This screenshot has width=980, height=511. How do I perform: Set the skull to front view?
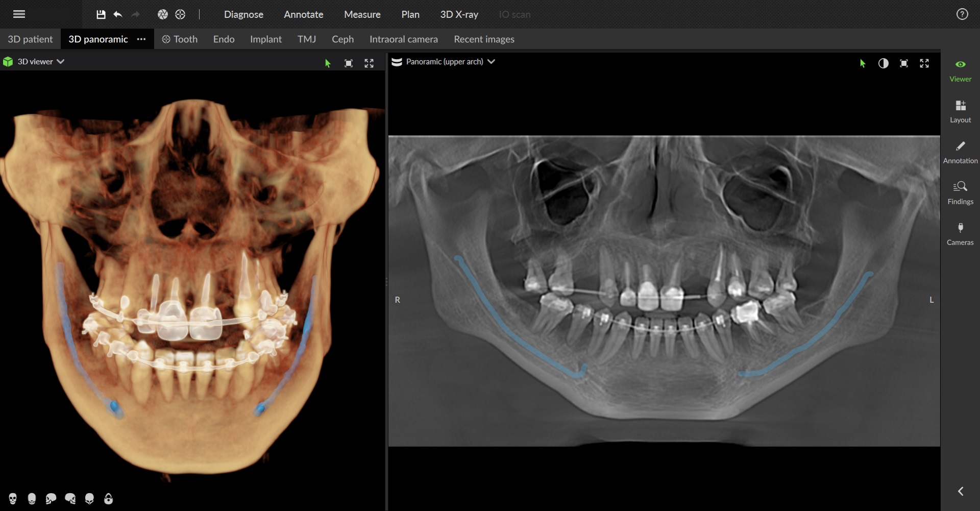coord(13,498)
